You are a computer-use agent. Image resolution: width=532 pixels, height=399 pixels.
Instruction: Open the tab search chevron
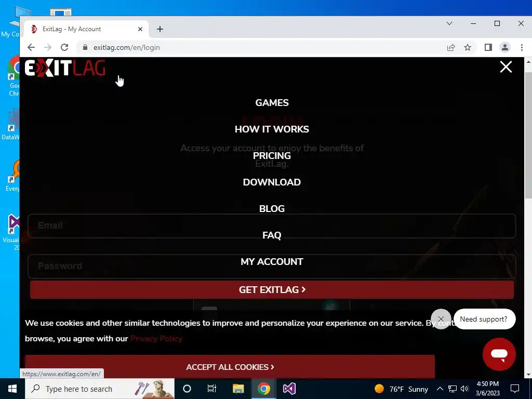(x=449, y=23)
